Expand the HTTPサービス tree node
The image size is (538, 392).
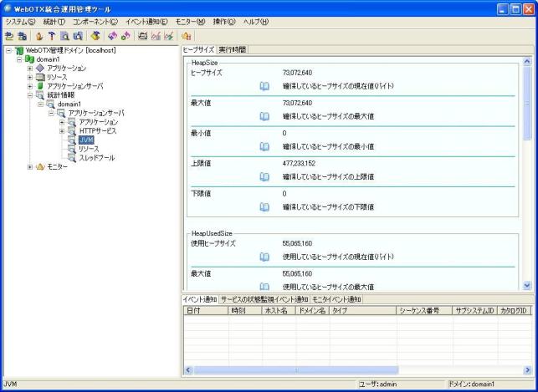(61, 131)
